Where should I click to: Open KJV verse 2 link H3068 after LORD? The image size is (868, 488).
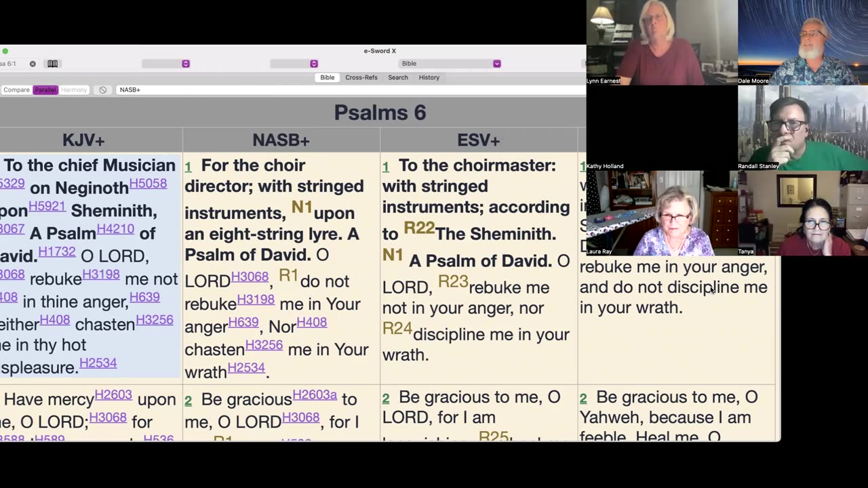coord(108,418)
